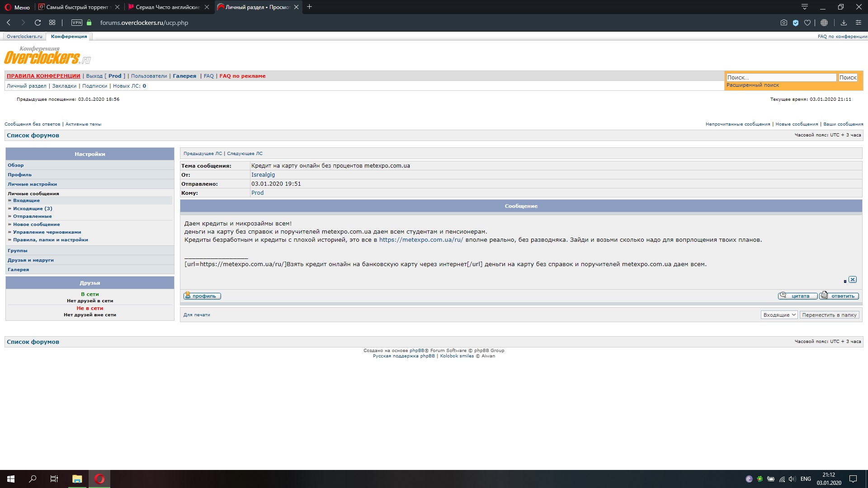Click the Поиск search input field

coord(781,78)
